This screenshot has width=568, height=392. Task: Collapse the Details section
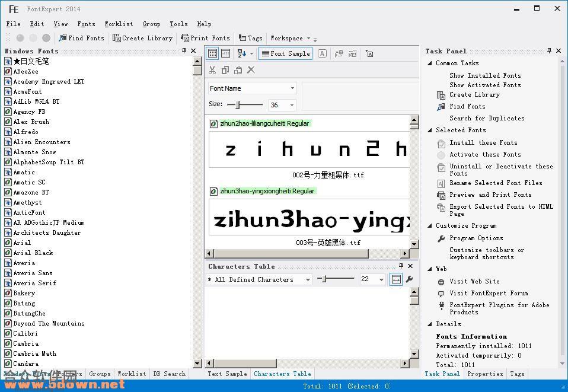[430, 324]
